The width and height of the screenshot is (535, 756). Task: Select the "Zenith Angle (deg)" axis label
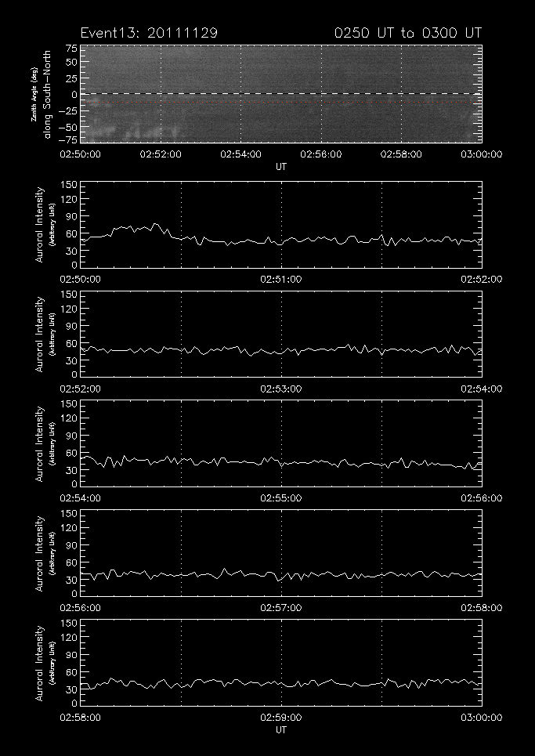click(x=34, y=95)
